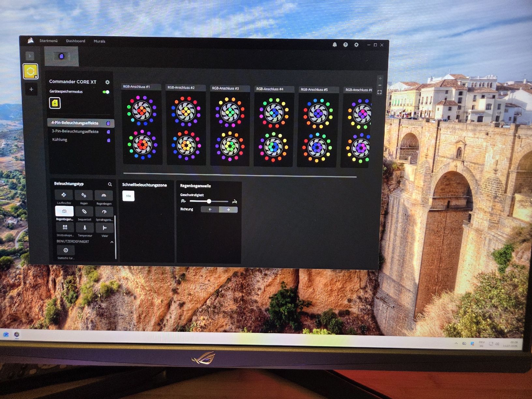Click device-memory badge on 3-Pin-Beleuchtungseffekte row
This screenshot has height=399, width=532.
[109, 132]
